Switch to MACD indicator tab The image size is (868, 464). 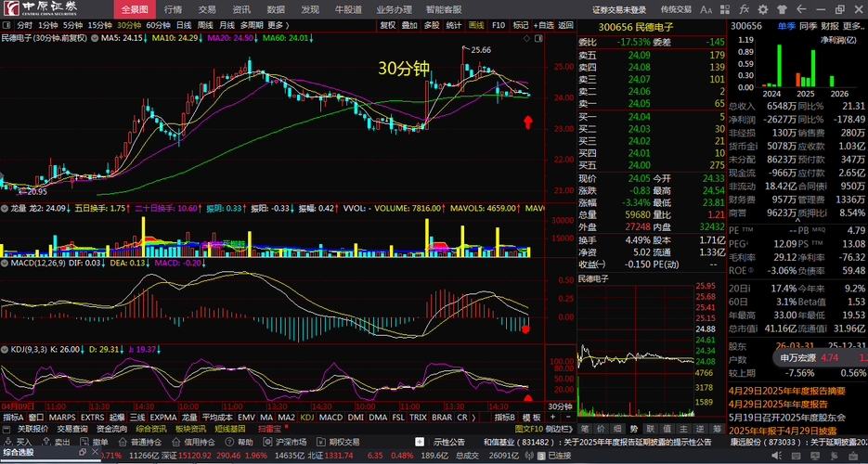[x=330, y=417]
